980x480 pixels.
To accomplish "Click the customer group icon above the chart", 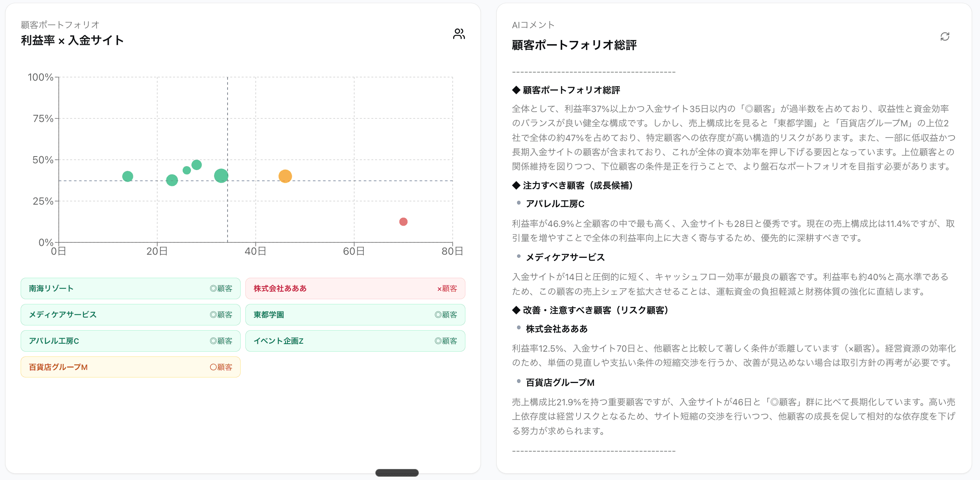I will pos(459,34).
